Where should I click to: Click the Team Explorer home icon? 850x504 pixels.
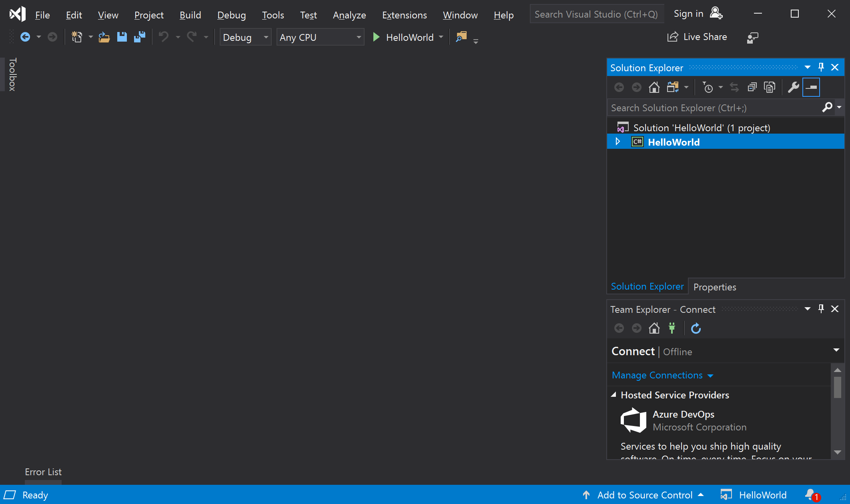pos(654,328)
